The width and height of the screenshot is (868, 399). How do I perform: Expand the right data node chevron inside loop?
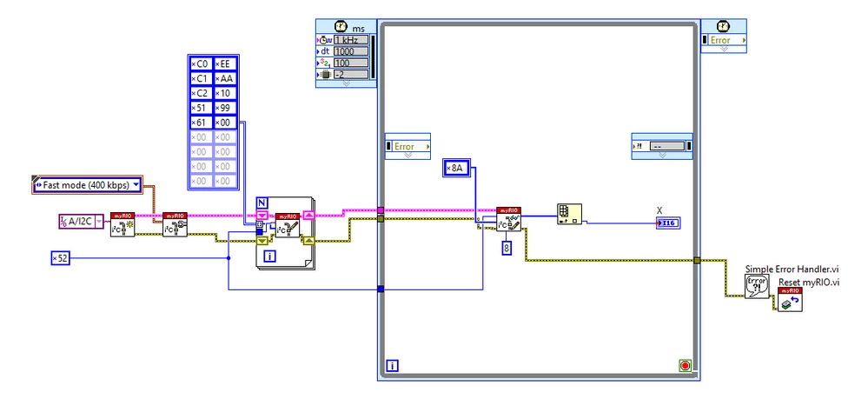coord(662,156)
